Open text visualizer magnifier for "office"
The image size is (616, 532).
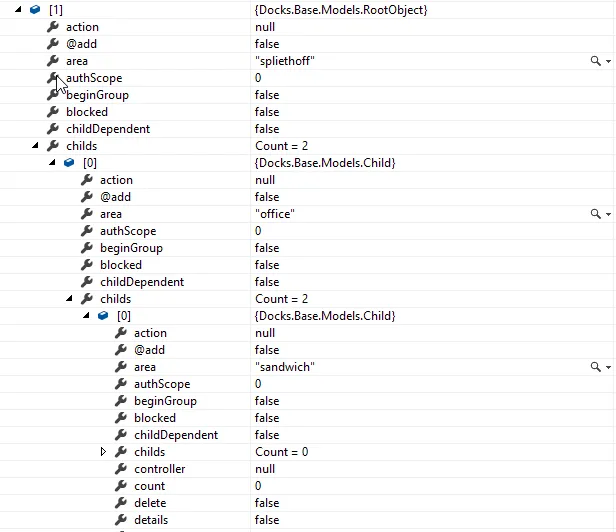pyautogui.click(x=596, y=214)
